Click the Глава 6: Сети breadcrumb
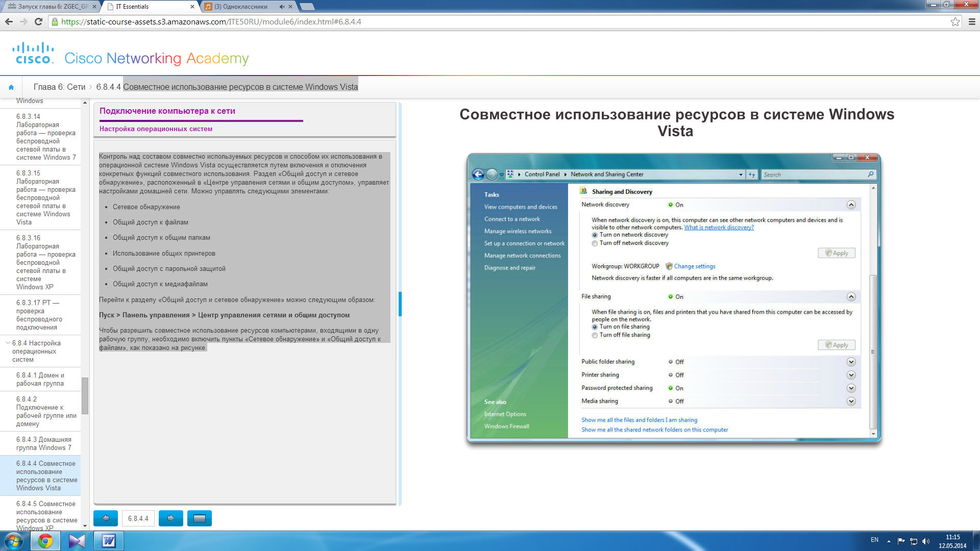 pos(59,87)
